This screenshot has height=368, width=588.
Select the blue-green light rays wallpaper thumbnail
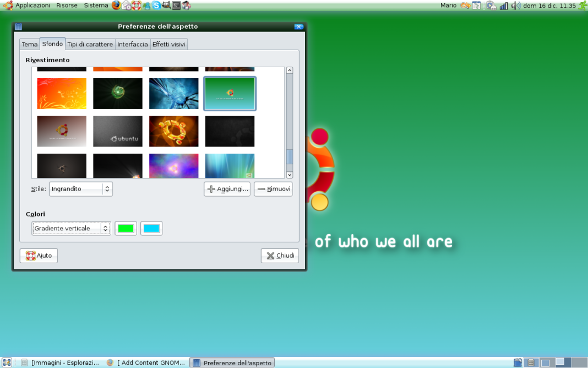pyautogui.click(x=230, y=165)
